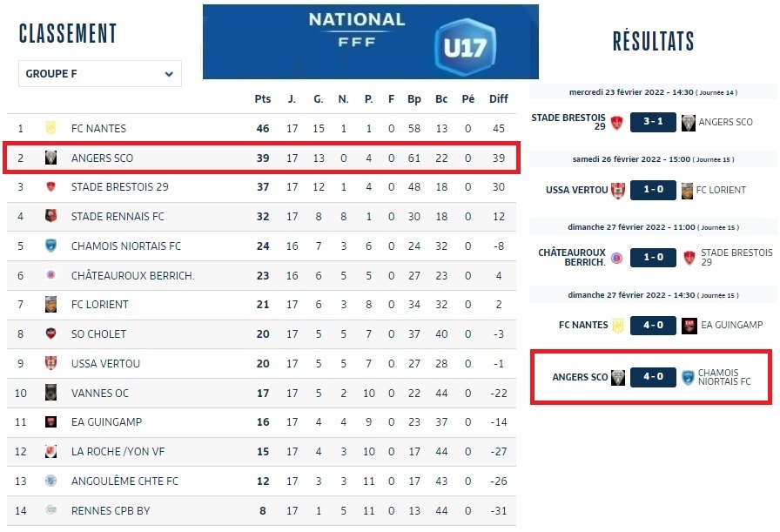Click the Chamois Niortais crest in standings

(x=50, y=246)
